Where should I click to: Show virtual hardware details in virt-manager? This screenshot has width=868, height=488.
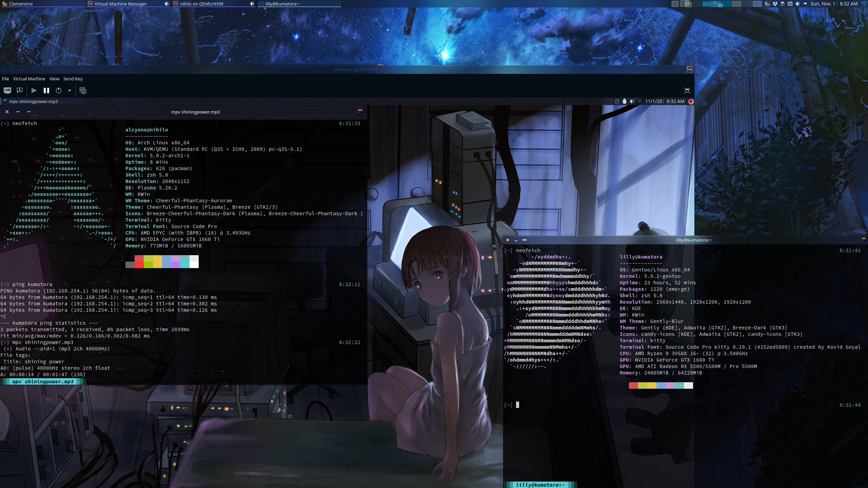pos(20,90)
